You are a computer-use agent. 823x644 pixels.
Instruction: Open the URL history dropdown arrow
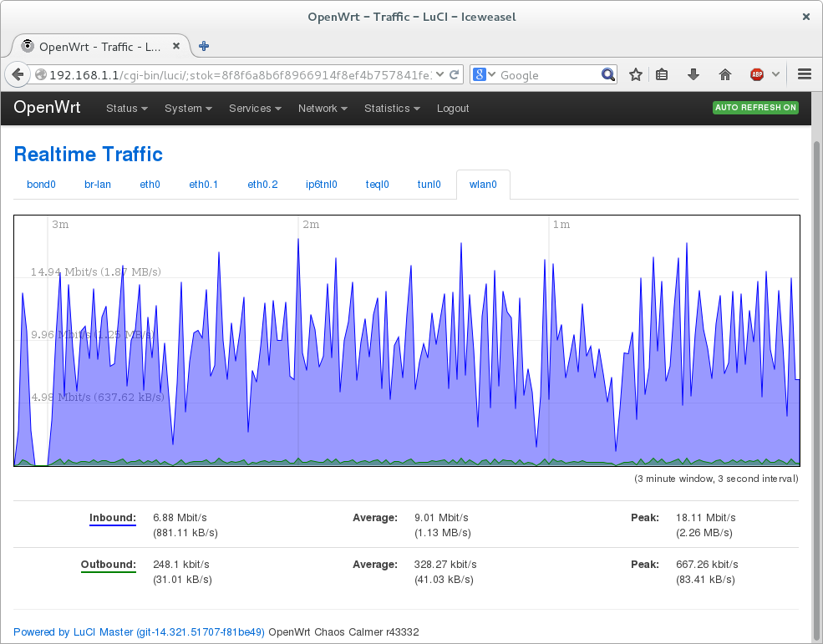[x=439, y=74]
